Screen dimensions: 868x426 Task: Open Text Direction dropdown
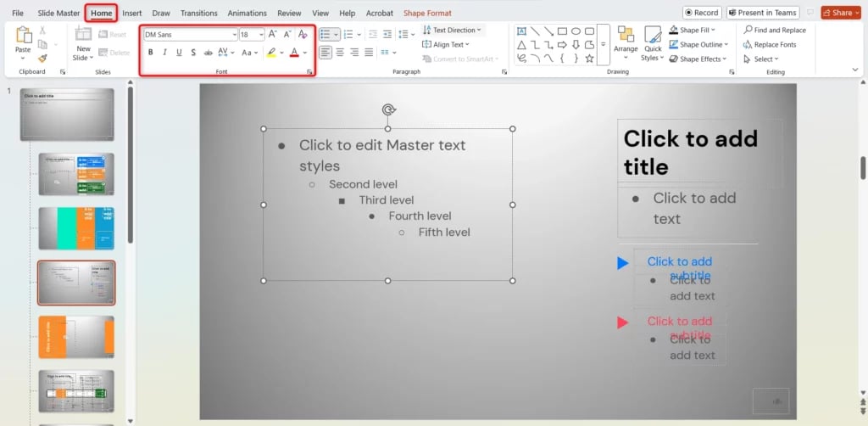click(452, 30)
